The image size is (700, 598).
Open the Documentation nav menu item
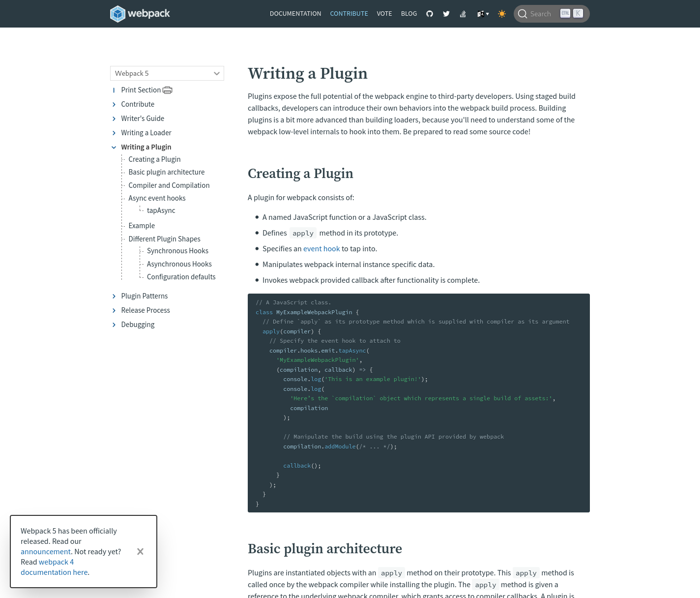pyautogui.click(x=295, y=14)
